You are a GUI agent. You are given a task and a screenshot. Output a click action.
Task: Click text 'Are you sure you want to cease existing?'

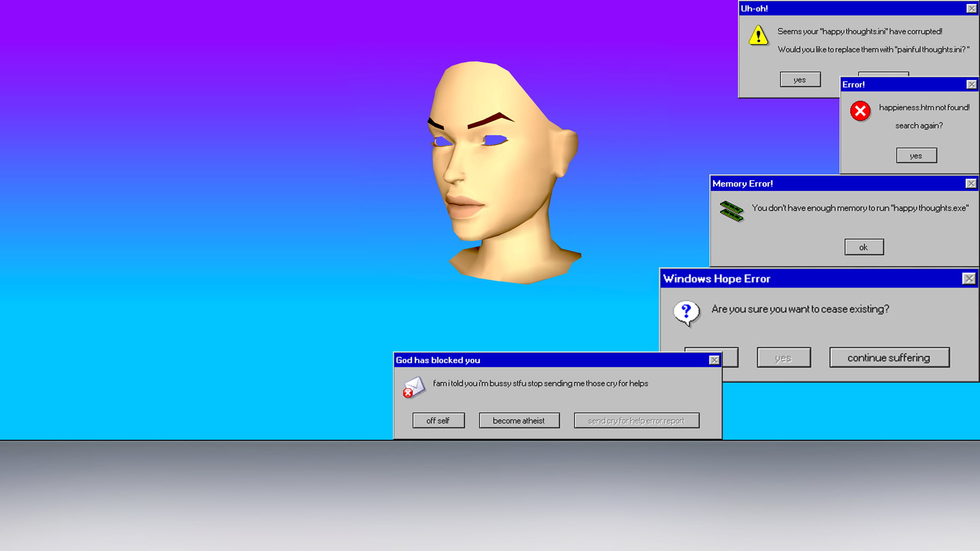800,309
